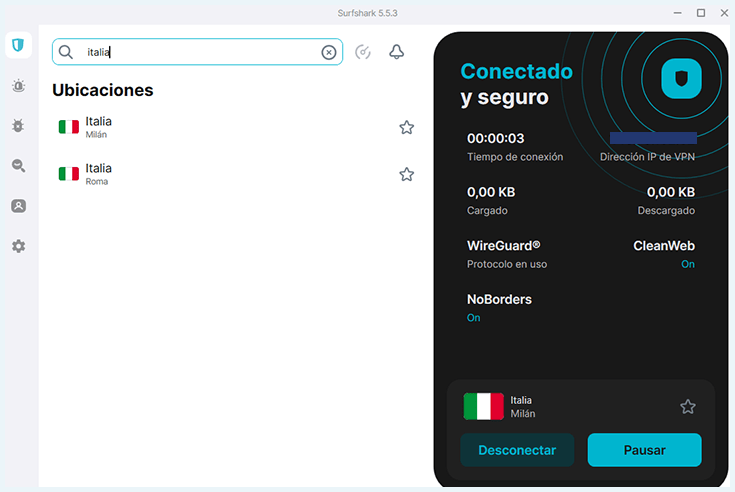The width and height of the screenshot is (735, 492).
Task: Open the Search magnifier icon in sidebar
Action: [18, 165]
